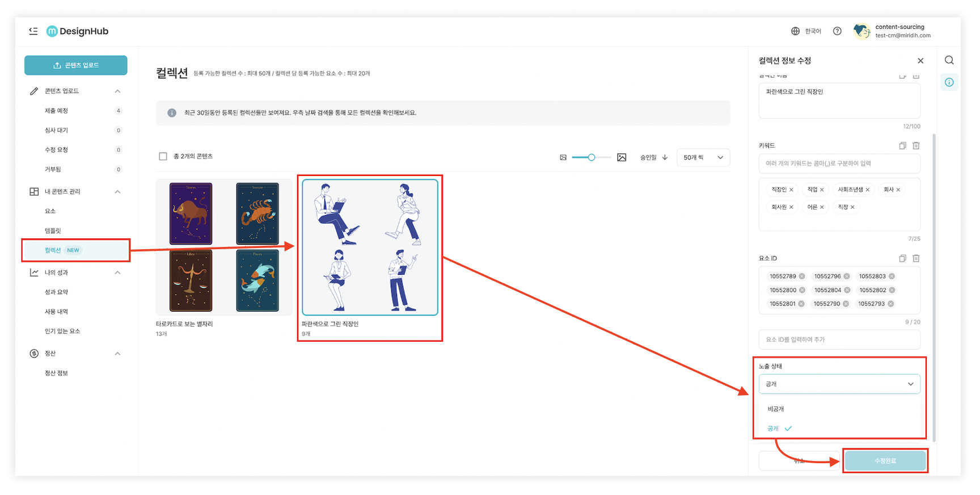This screenshot has width=980, height=495.
Task: Clear element IDs with the trash icon
Action: (x=916, y=258)
